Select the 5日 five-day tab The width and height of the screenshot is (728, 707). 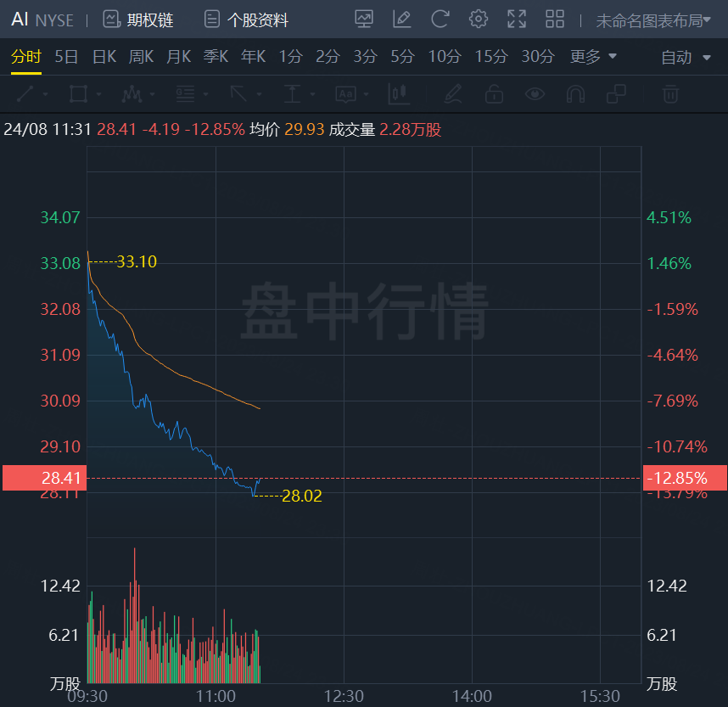pos(66,57)
